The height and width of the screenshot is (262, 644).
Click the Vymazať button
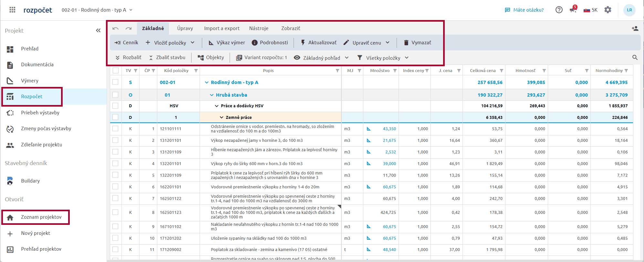tap(417, 43)
